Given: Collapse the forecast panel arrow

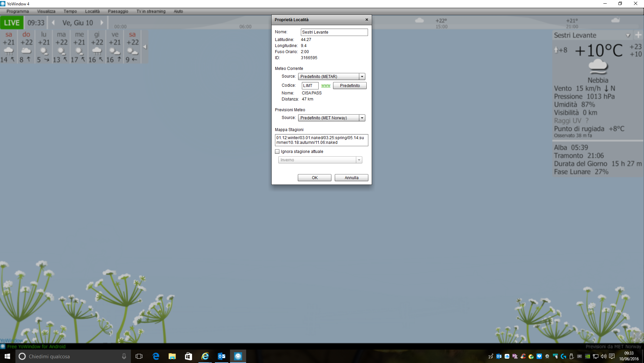Looking at the screenshot, I should [145, 47].
